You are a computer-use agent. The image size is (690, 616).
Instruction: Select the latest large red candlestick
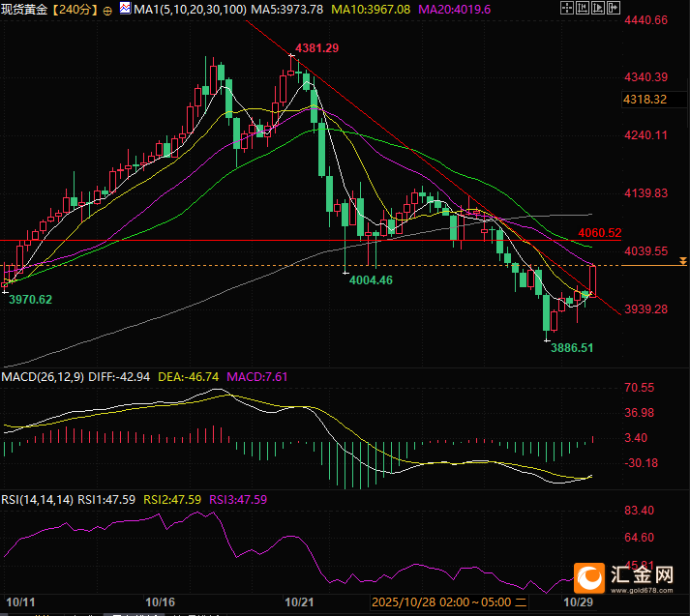pyautogui.click(x=593, y=281)
